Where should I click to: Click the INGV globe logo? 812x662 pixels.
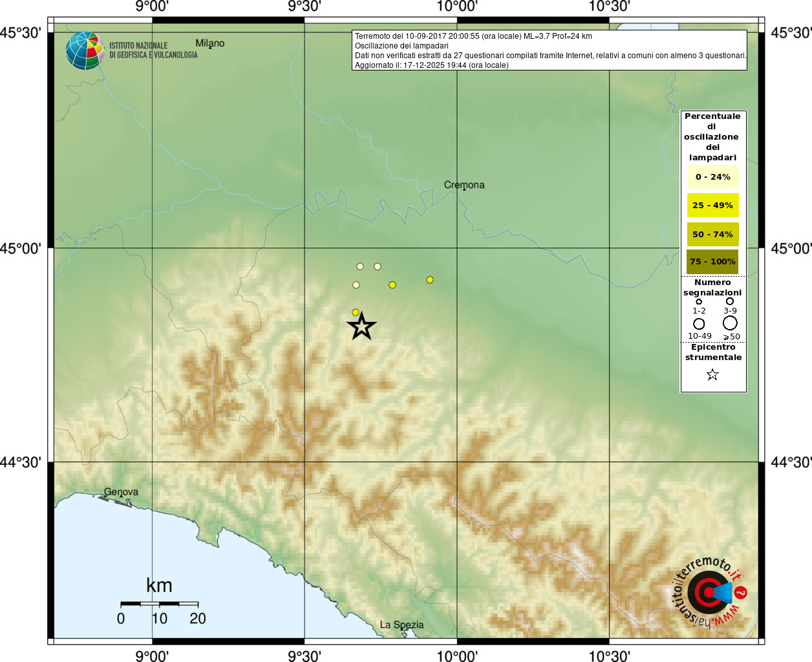pyautogui.click(x=85, y=50)
